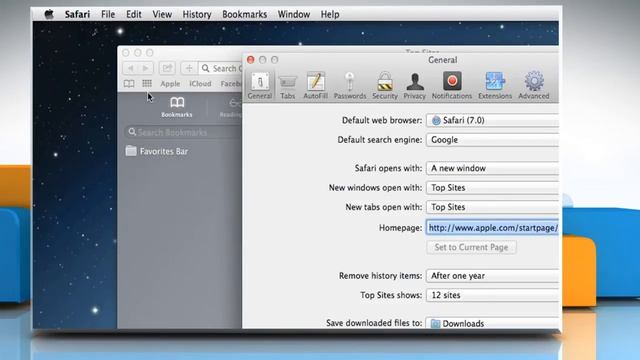Open the Bookmarks menu in menu bar
The height and width of the screenshot is (360, 640).
point(244,15)
